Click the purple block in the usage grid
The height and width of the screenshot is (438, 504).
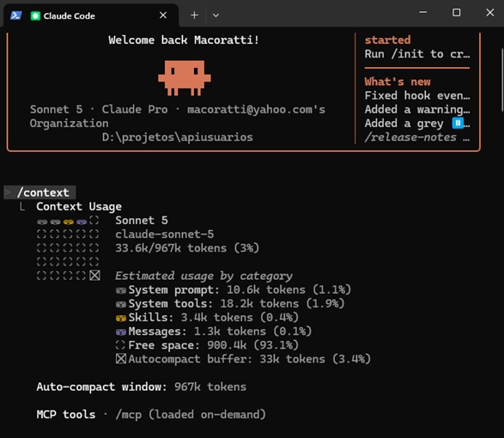tap(82, 222)
